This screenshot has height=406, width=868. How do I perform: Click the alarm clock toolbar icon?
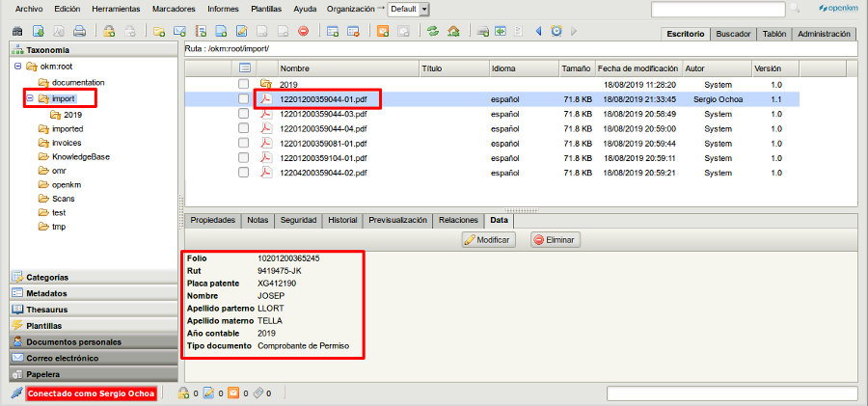[x=556, y=32]
